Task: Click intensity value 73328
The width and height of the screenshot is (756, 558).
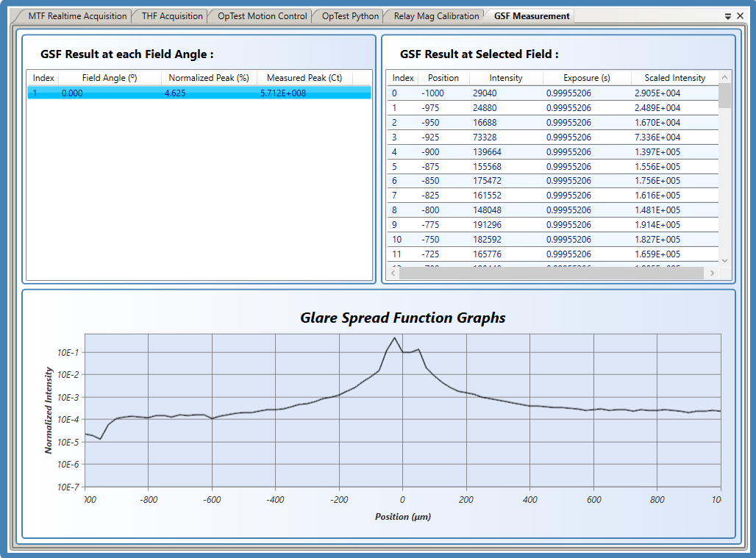Action: tap(485, 137)
